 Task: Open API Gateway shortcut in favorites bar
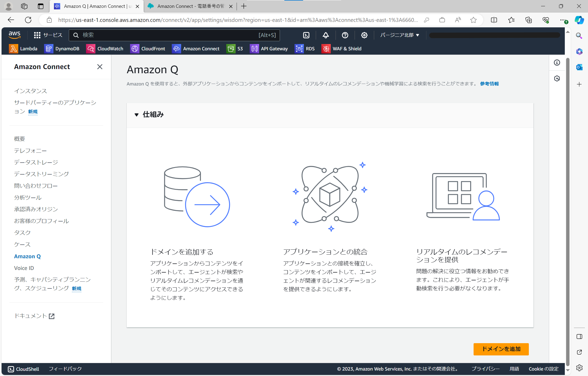pos(269,49)
